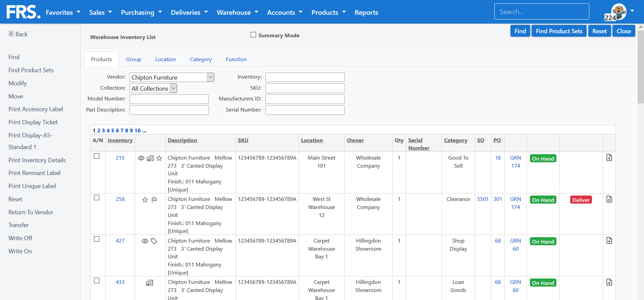Image resolution: width=644 pixels, height=300 pixels.
Task: Click the vertical page scrollbar
Action: (641, 67)
